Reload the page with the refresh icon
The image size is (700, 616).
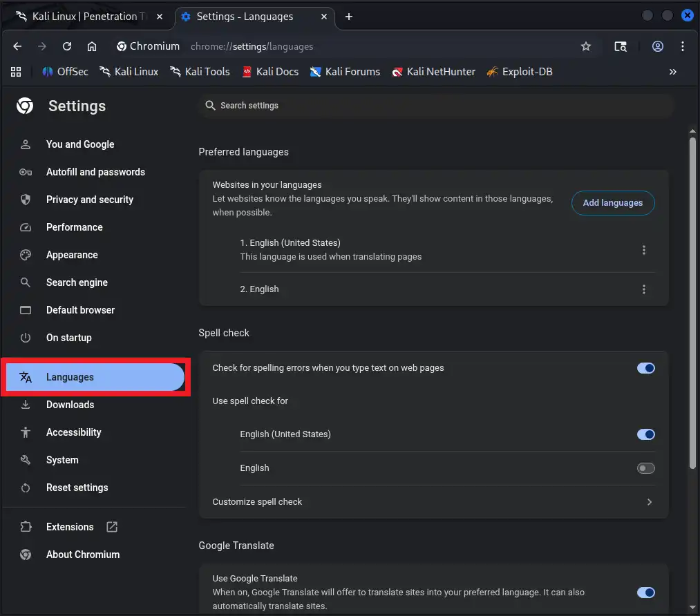click(x=67, y=46)
